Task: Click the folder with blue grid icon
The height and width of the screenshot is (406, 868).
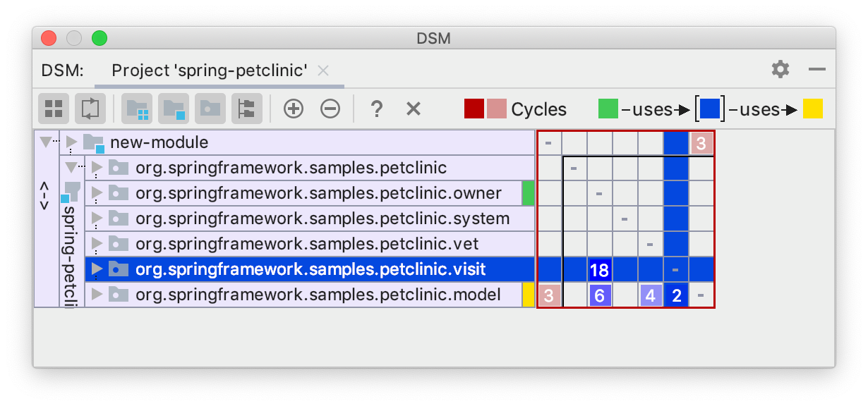Action: coord(138,109)
